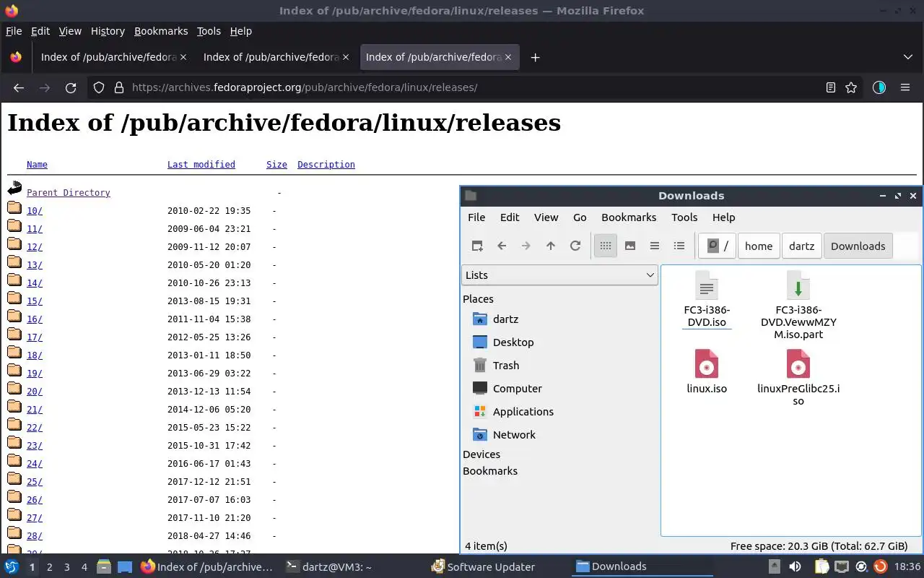
Task: Sort listing by Name column
Action: [x=37, y=165]
